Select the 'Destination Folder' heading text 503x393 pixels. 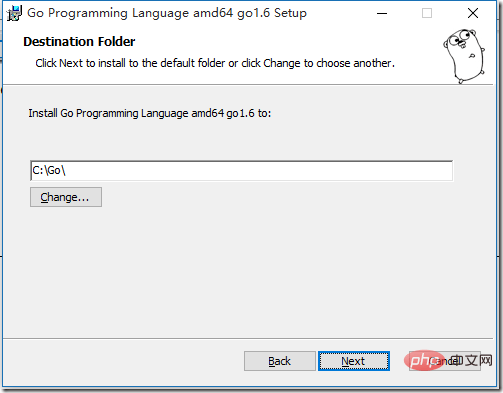[79, 42]
